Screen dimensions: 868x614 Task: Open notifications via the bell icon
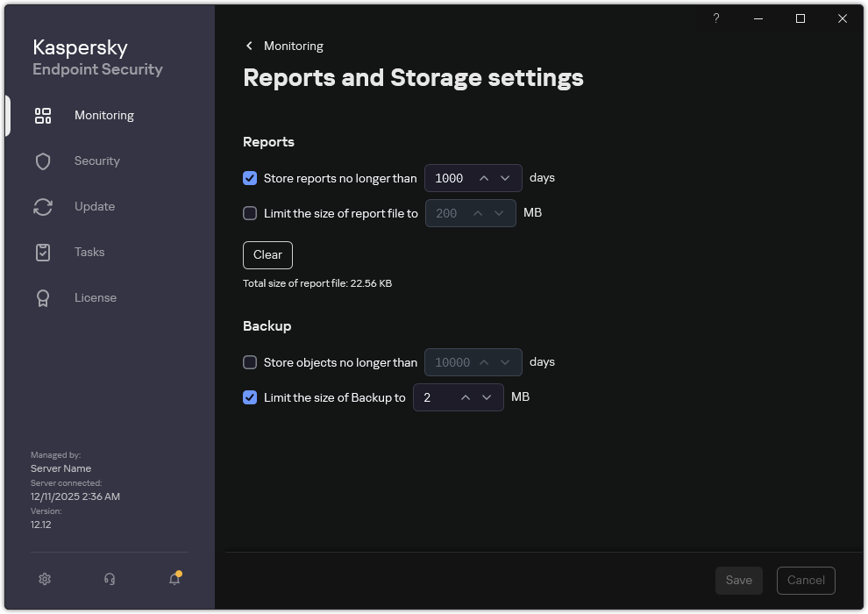[174, 581]
